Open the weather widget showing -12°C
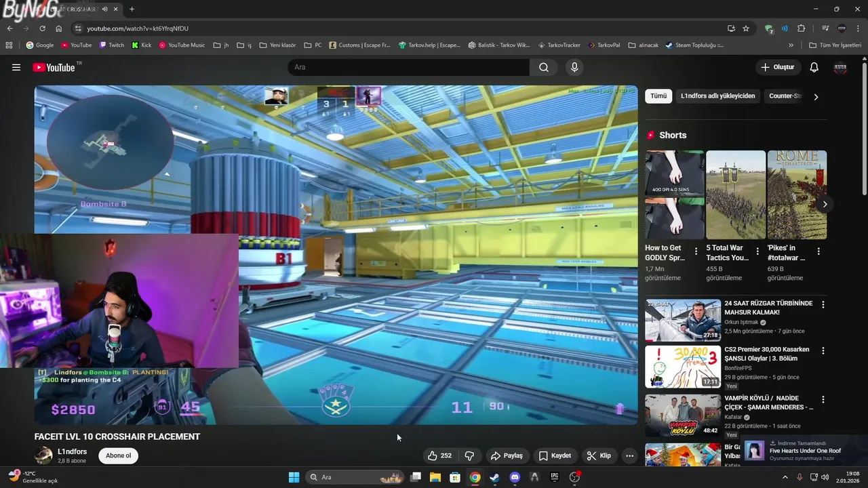This screenshot has height=488, width=868. pyautogui.click(x=33, y=477)
